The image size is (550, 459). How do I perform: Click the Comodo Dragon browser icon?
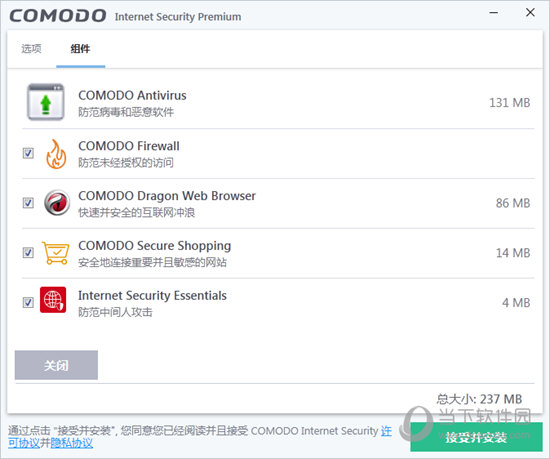[57, 203]
